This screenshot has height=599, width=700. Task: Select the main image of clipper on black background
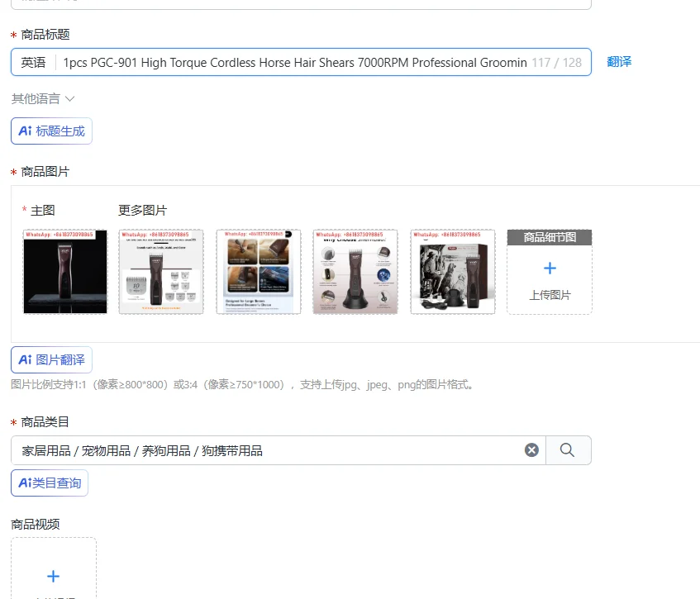coord(65,272)
